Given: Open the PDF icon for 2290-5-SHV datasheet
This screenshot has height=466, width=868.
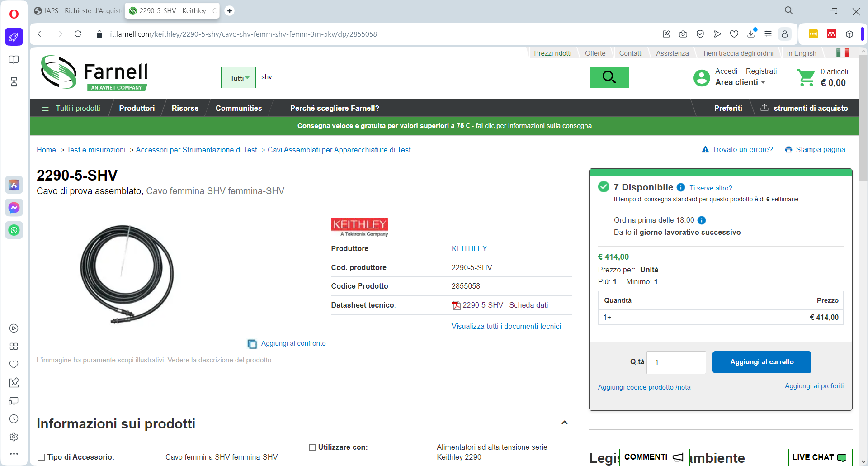Looking at the screenshot, I should (x=456, y=305).
